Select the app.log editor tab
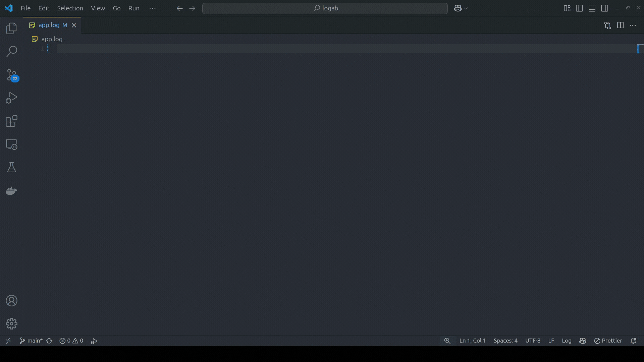Viewport: 644px width, 362px height. (x=52, y=25)
